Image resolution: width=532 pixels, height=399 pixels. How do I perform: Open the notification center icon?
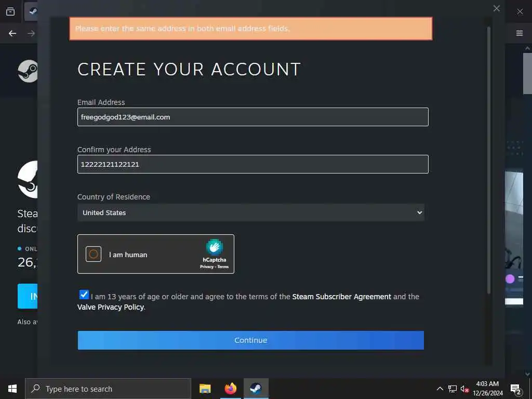pos(516,389)
